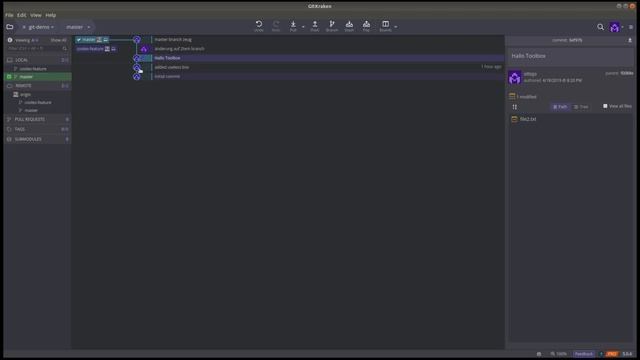Click the Pop stash toolbar icon
640x360 pixels.
click(367, 26)
